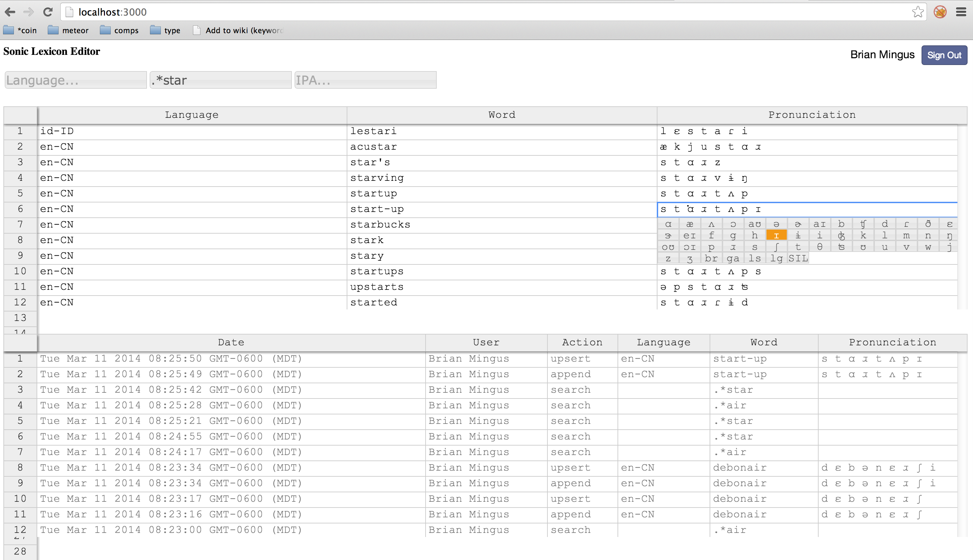Screen dimensions: 973x560
Task: Select the log date cell ending 08:23:00
Action: click(231, 530)
